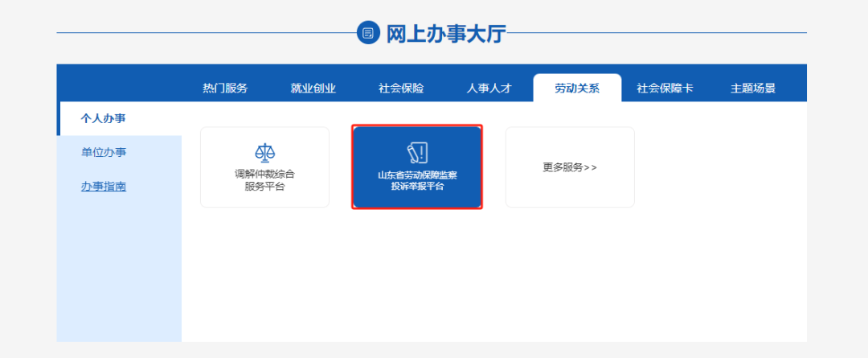Image resolution: width=868 pixels, height=358 pixels.
Task: Switch to the 就业创业 tab
Action: pyautogui.click(x=313, y=88)
